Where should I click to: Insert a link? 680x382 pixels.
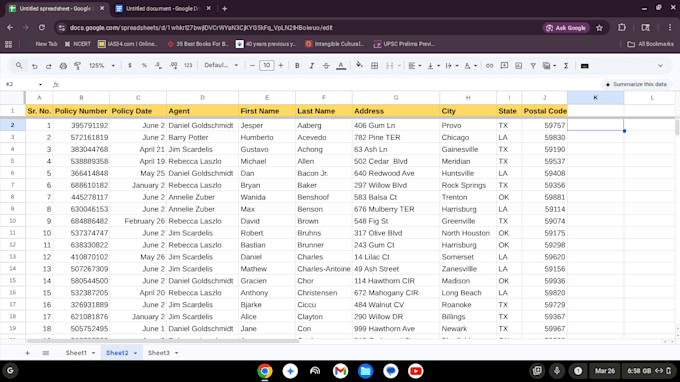(489, 66)
